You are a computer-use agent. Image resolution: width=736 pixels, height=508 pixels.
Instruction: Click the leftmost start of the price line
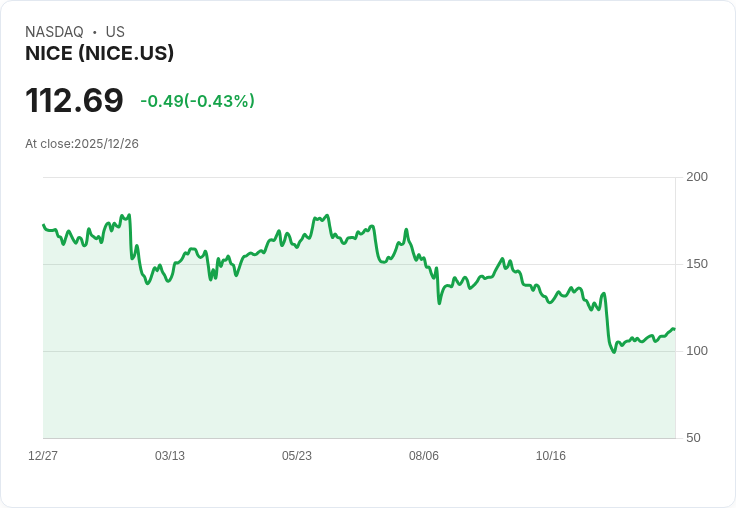click(43, 225)
